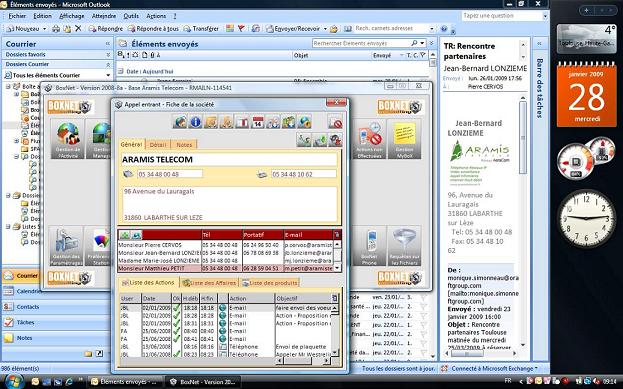Click the Répondre button

(x=106, y=29)
